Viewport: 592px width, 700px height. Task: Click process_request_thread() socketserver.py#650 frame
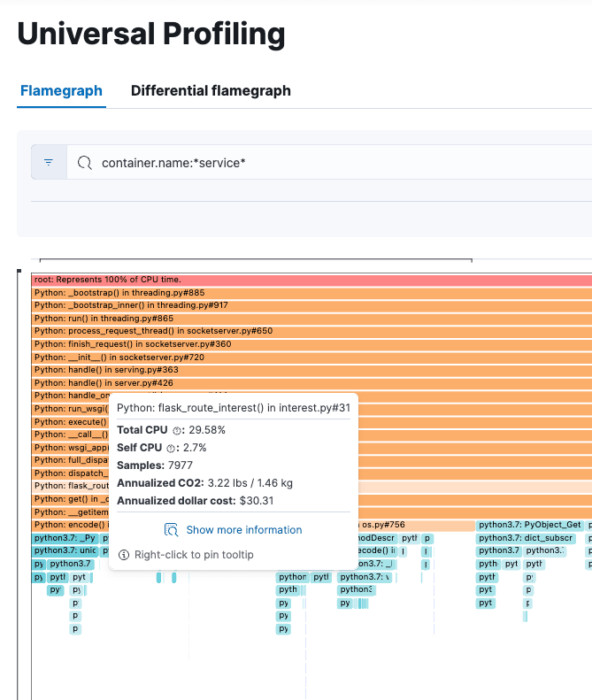pos(310,331)
